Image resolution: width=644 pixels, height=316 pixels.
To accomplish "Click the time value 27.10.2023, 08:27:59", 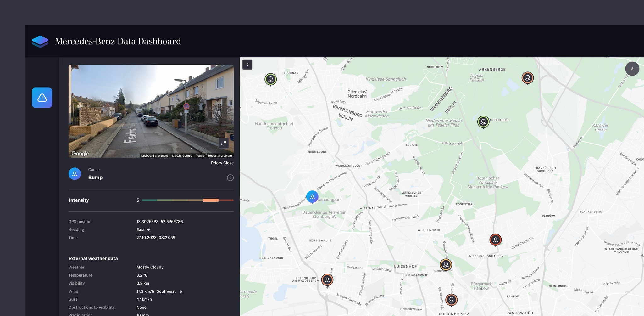I will (x=156, y=238).
